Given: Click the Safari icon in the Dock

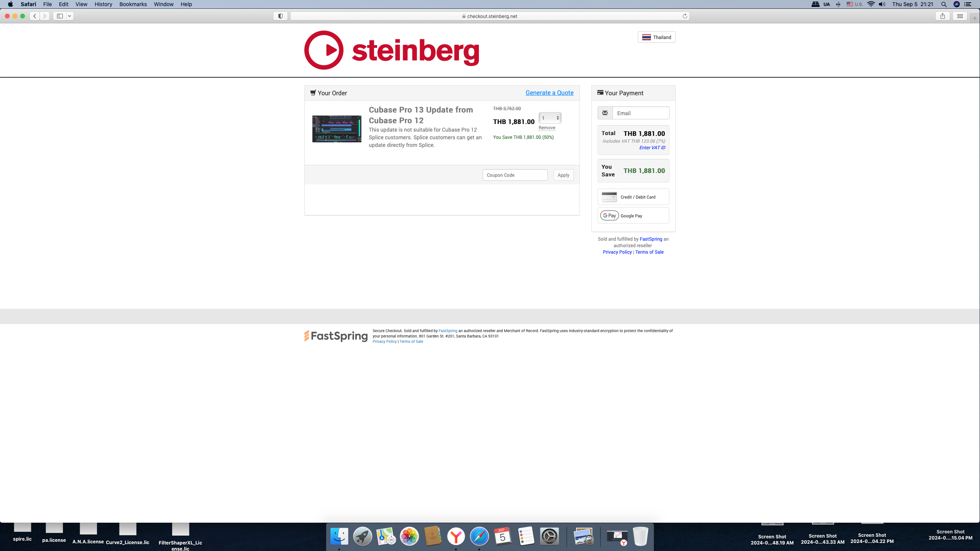Looking at the screenshot, I should pos(479,536).
